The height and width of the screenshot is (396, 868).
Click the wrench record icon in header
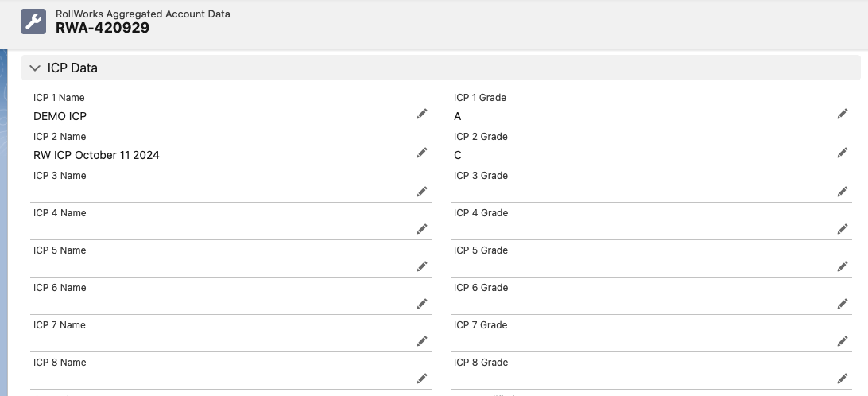pos(33,21)
